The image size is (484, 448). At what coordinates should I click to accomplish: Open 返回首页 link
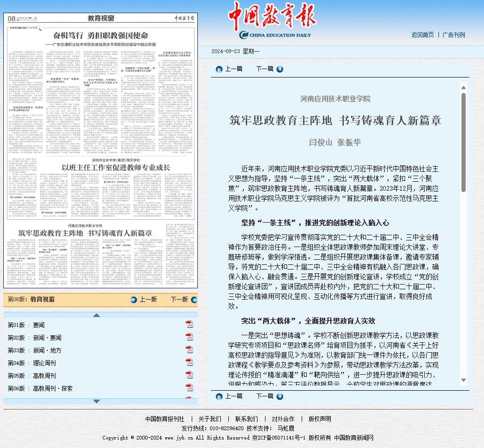coord(422,35)
